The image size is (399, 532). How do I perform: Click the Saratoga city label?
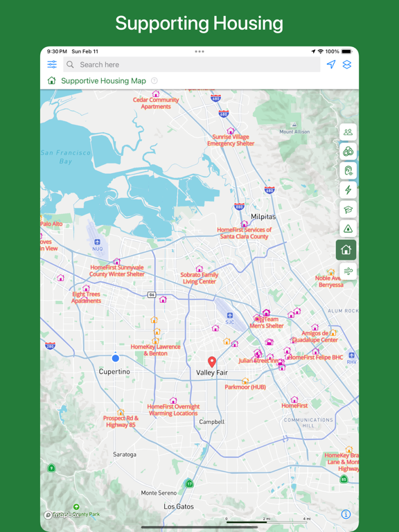[125, 454]
